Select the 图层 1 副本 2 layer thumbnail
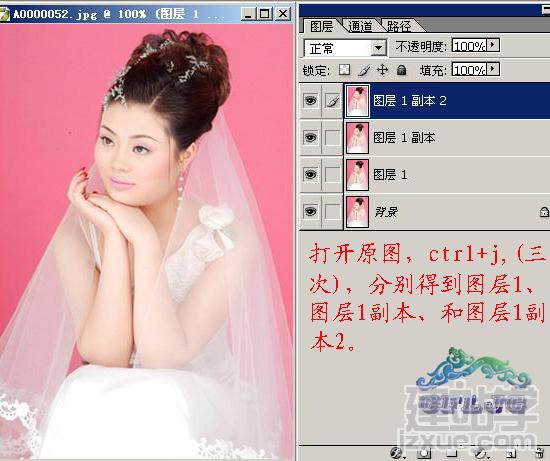The width and height of the screenshot is (550, 461). point(357,101)
